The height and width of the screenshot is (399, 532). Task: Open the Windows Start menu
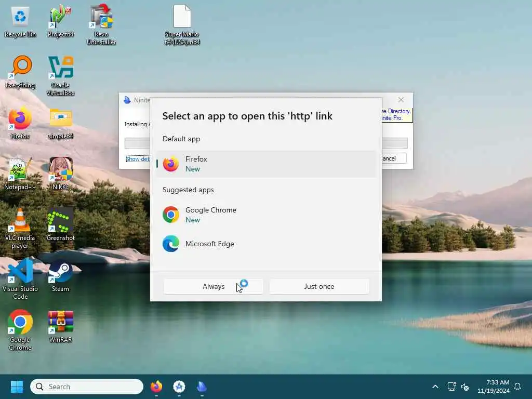point(17,387)
